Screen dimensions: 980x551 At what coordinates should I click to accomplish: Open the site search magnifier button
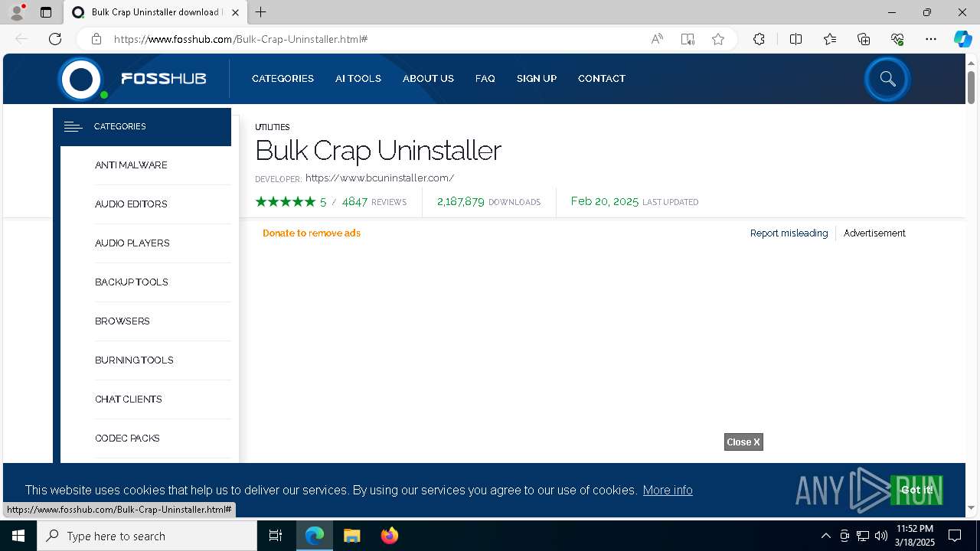[887, 79]
